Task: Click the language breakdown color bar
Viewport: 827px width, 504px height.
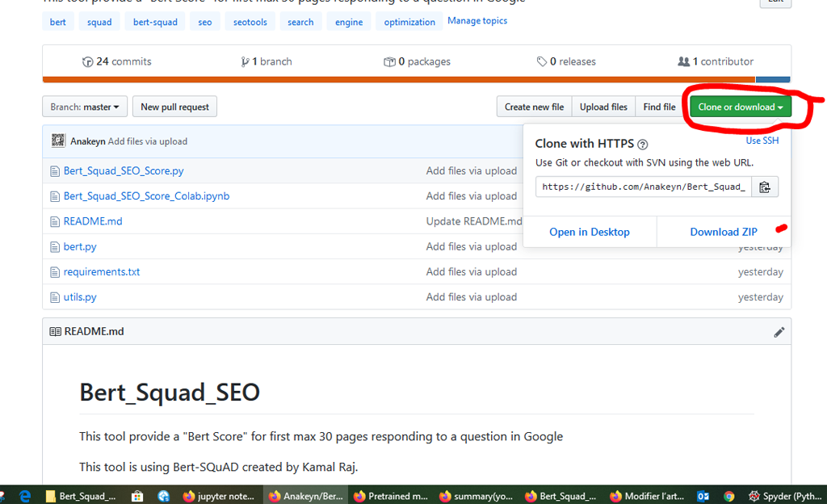Action: [417, 80]
